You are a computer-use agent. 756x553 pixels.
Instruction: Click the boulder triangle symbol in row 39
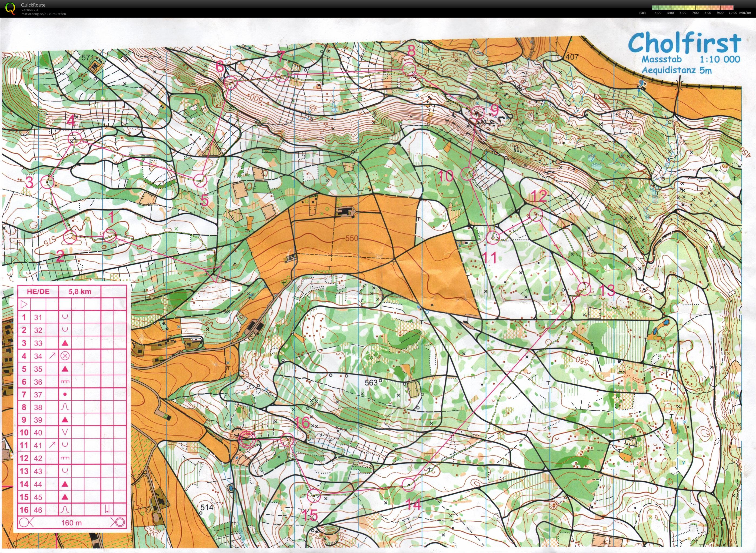[x=65, y=420]
